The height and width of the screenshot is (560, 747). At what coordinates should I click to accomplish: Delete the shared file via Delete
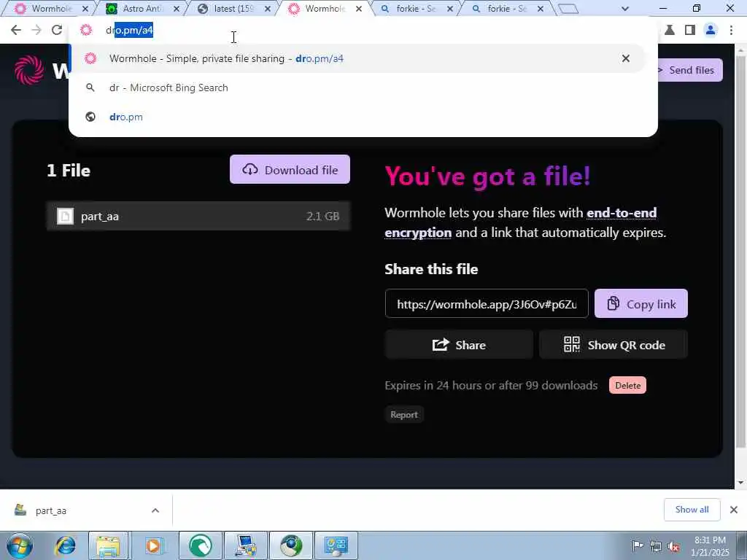[x=627, y=385]
